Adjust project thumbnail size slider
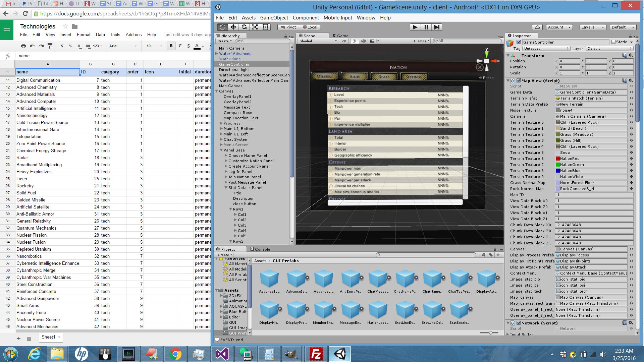This screenshot has width=644, height=362. coord(490,333)
